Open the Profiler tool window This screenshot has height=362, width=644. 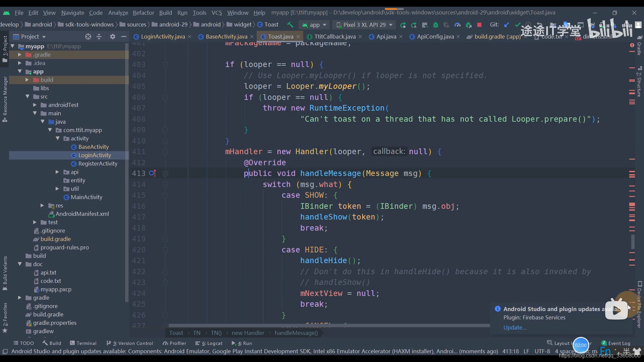click(174, 343)
